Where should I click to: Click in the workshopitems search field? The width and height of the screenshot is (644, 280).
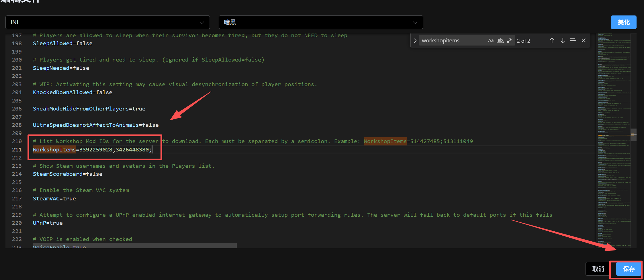pyautogui.click(x=452, y=41)
